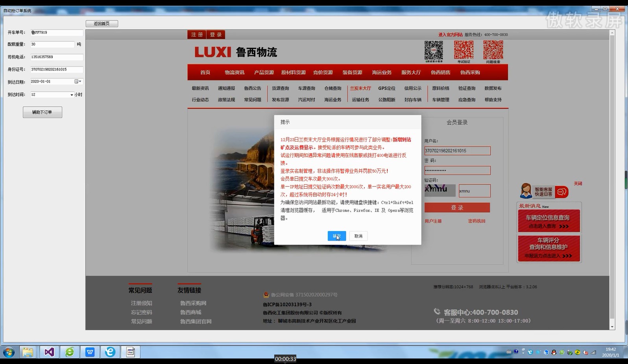The height and width of the screenshot is (364, 628).
Task: Click the 货源查询 link
Action: point(281,88)
